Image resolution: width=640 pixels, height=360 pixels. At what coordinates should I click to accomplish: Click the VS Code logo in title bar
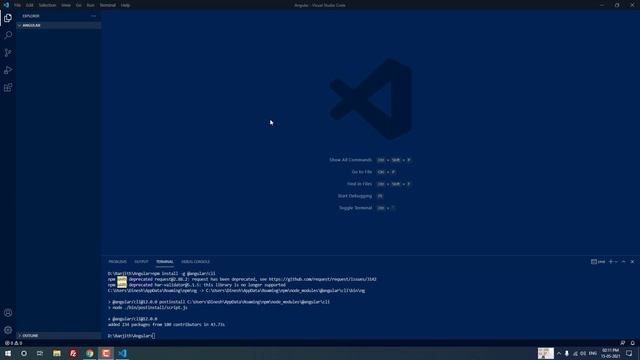6,5
